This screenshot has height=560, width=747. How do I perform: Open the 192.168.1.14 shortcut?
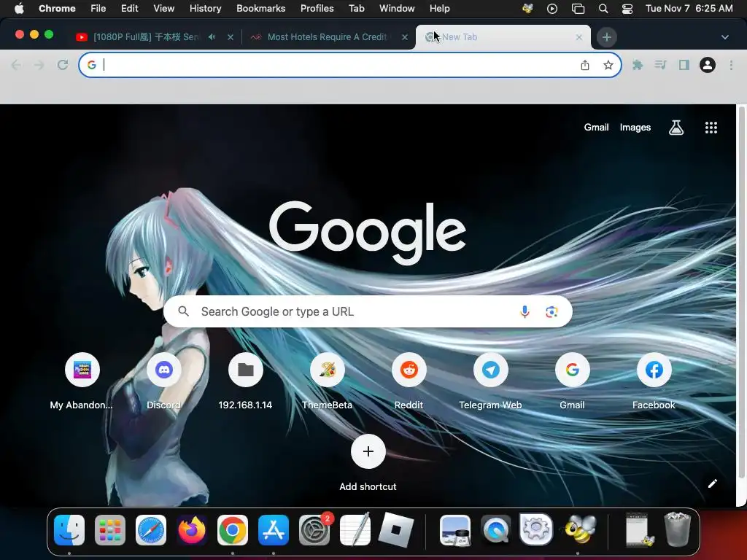245,381
